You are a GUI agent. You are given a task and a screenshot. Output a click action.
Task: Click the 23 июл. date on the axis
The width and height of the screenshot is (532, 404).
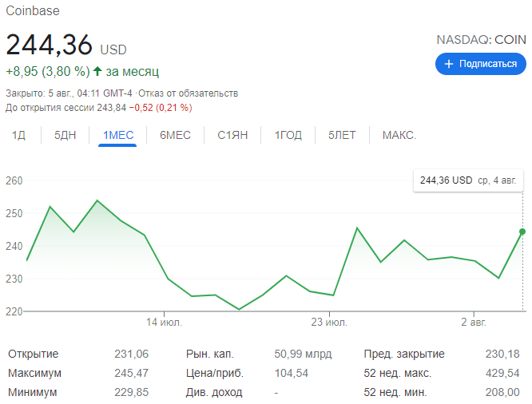tap(329, 323)
